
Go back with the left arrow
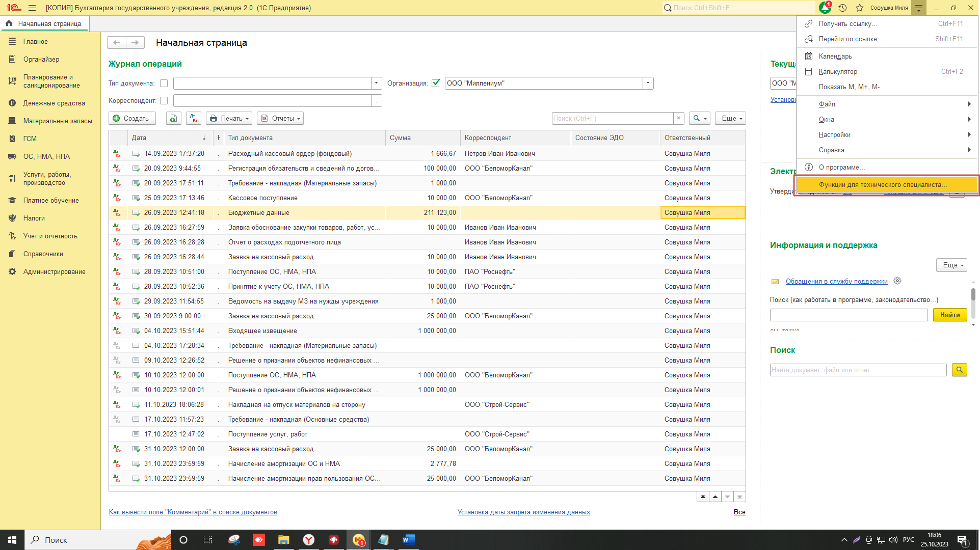pos(117,43)
